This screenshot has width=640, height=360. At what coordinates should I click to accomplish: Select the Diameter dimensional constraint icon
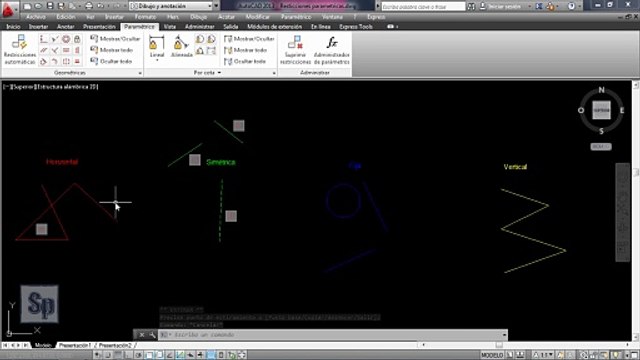[x=211, y=39]
